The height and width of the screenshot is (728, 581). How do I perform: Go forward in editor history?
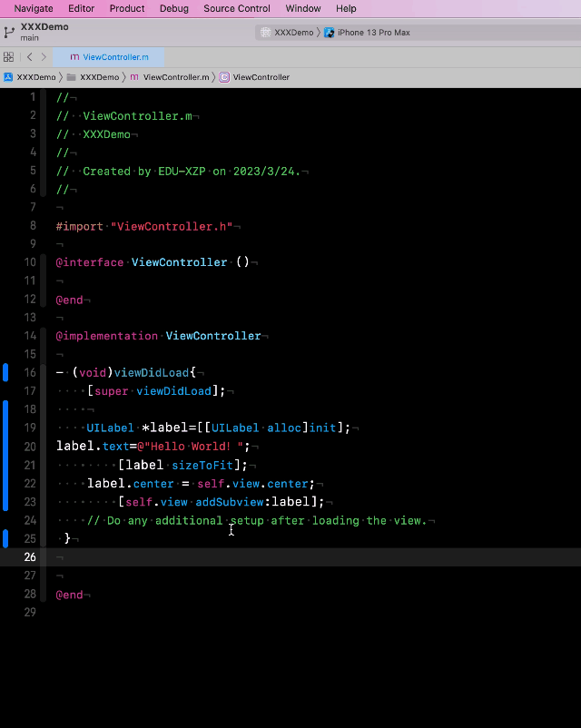44,56
